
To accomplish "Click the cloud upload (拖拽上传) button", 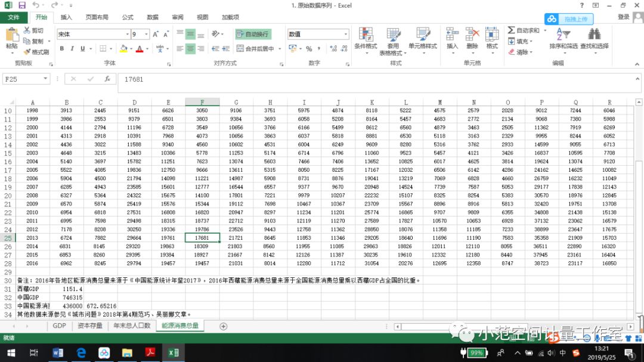I will point(569,19).
